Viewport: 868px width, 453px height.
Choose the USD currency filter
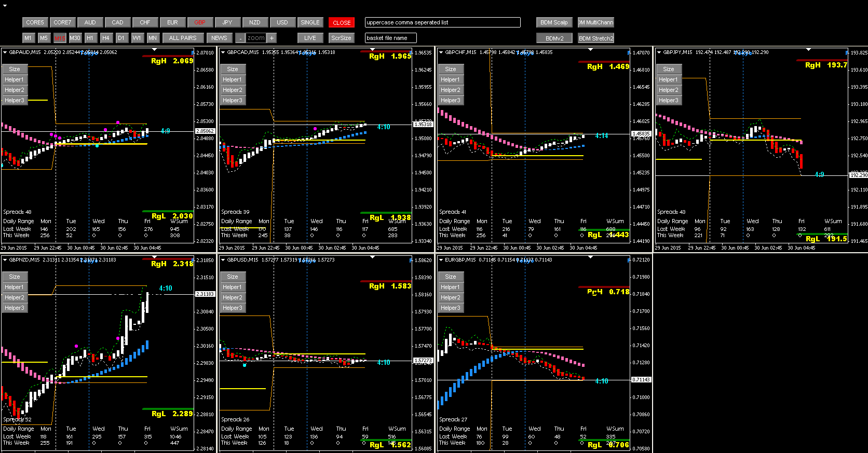[x=282, y=22]
